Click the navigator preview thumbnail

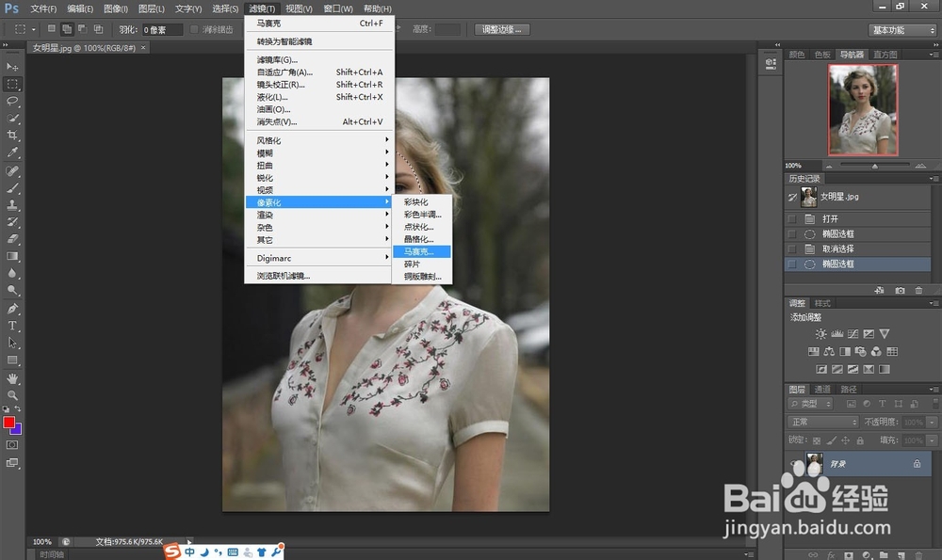click(863, 110)
